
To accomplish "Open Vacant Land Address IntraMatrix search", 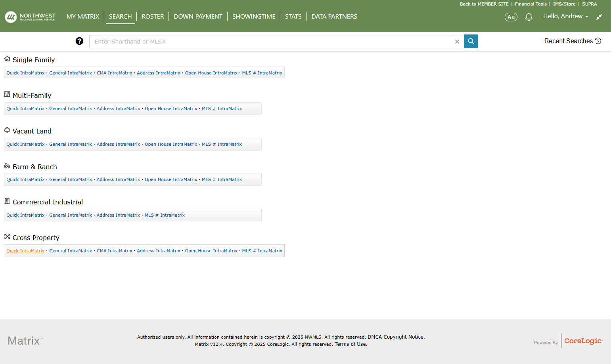I will [118, 144].
